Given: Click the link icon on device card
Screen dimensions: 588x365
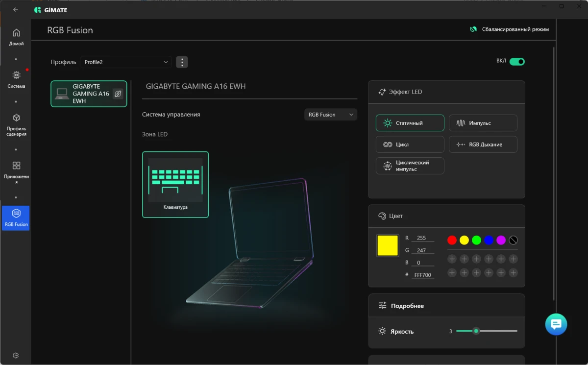Looking at the screenshot, I should (118, 94).
